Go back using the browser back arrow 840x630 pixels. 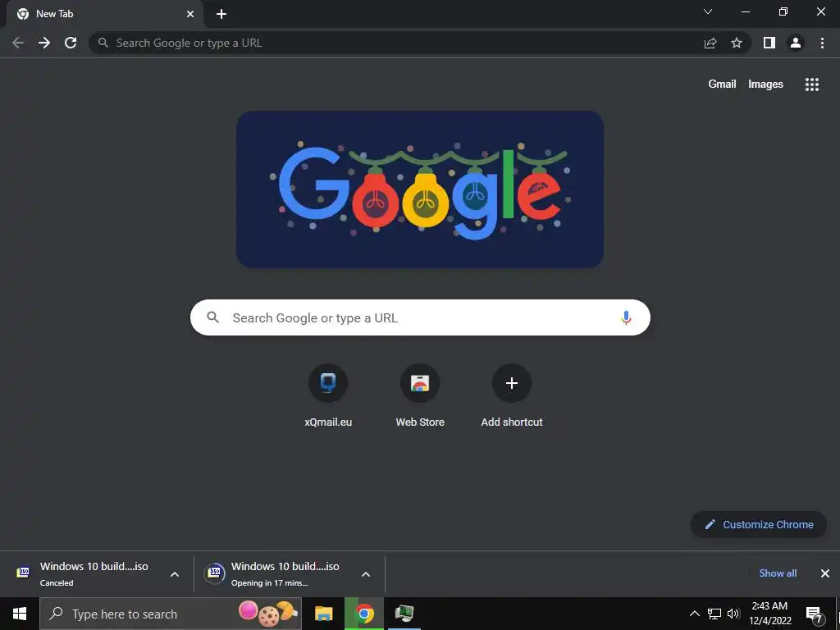18,43
